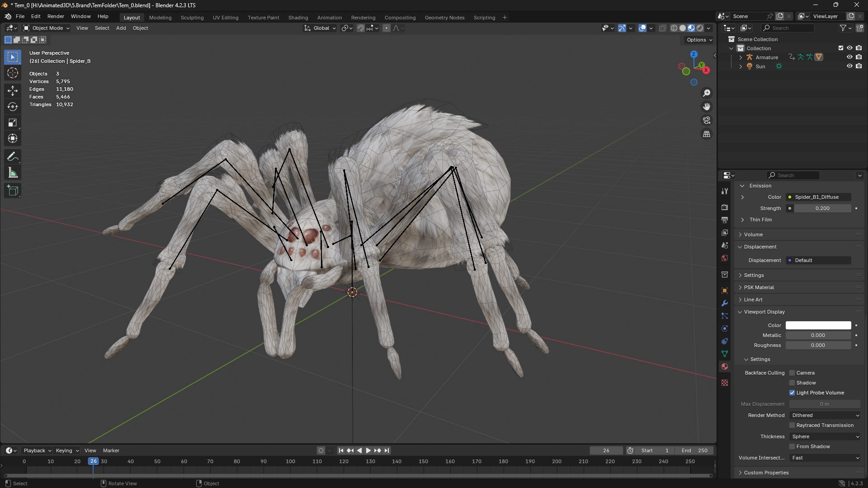Open the Modifier properties tab
This screenshot has height=488, width=868.
coord(725,303)
